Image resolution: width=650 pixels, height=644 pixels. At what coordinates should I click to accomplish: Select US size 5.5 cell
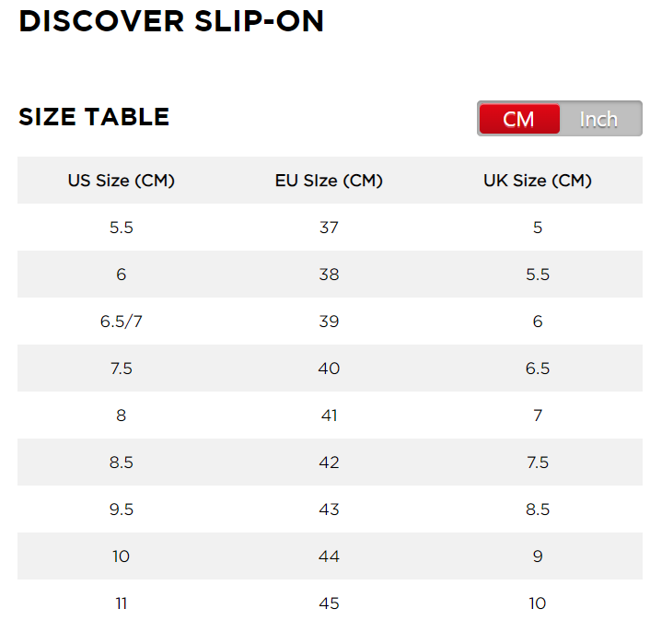pos(121,228)
